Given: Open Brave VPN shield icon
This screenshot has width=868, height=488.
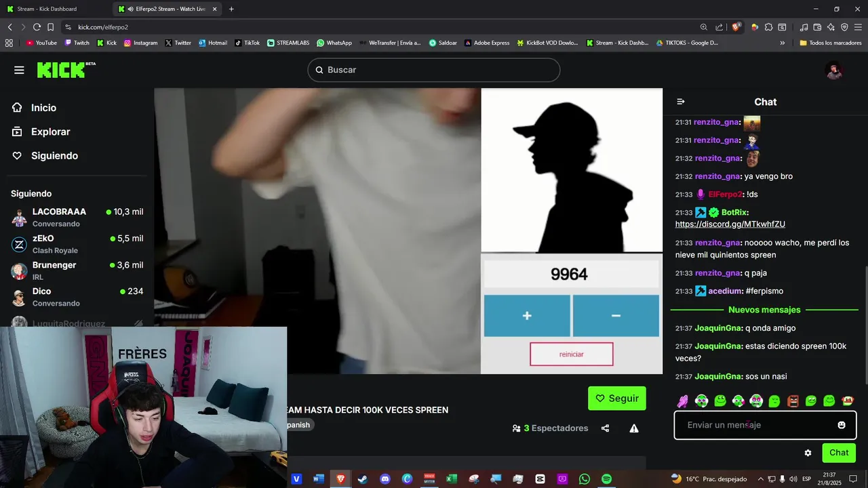Looking at the screenshot, I should pyautogui.click(x=844, y=27).
